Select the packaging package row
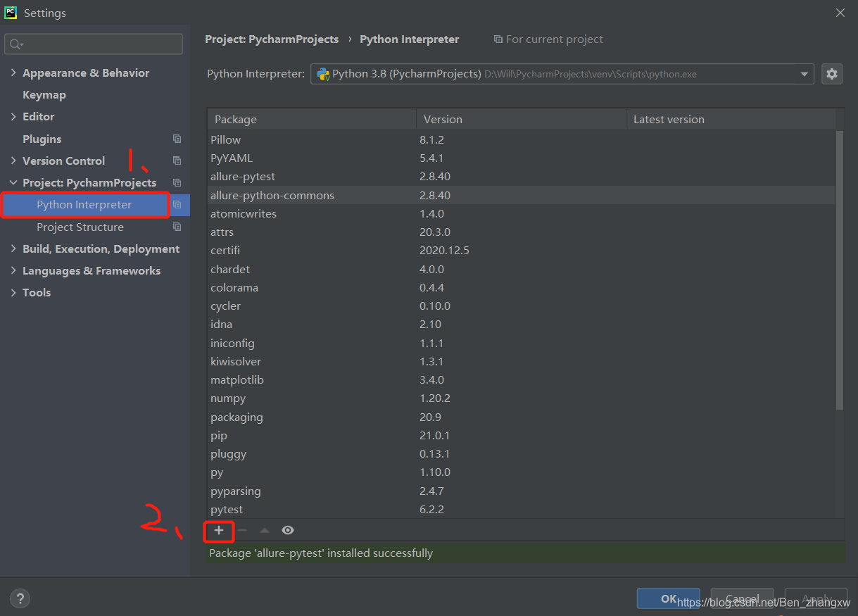This screenshot has width=858, height=616. [522, 417]
